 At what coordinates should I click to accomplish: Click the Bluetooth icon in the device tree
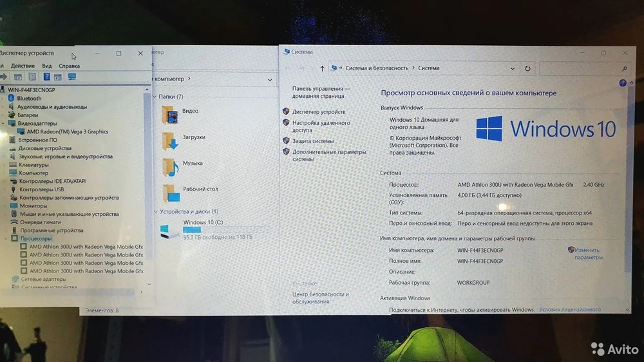tap(11, 98)
